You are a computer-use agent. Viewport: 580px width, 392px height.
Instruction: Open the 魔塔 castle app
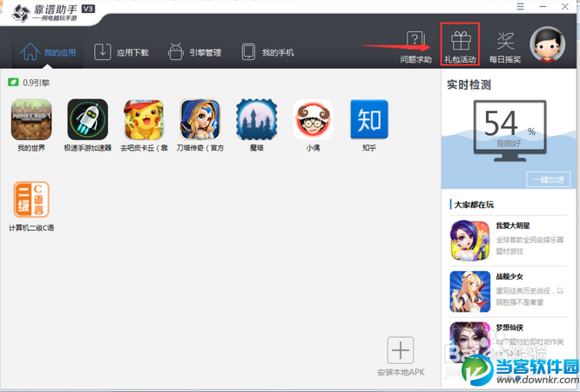257,119
